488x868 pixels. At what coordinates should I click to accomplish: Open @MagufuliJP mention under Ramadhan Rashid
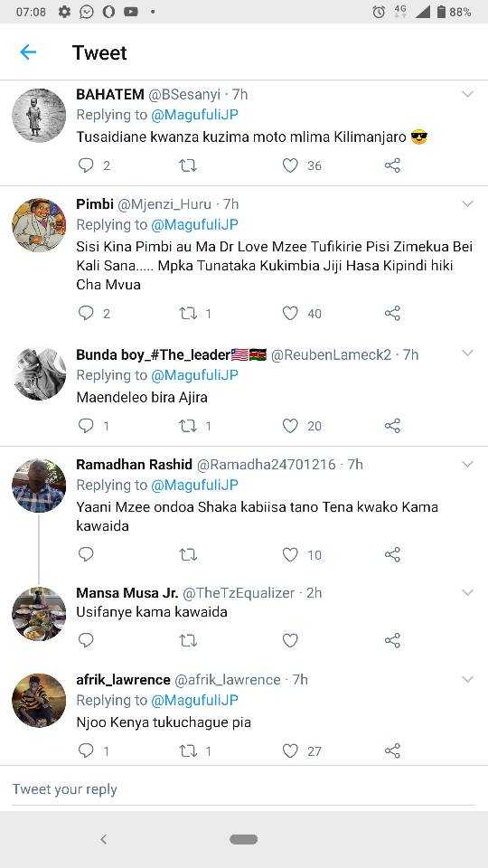(194, 485)
